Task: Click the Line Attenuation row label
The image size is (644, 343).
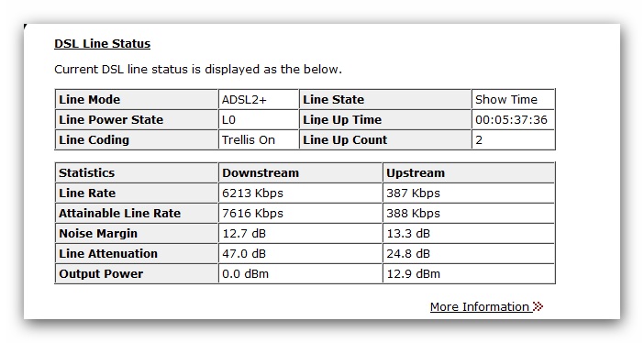Action: click(108, 253)
